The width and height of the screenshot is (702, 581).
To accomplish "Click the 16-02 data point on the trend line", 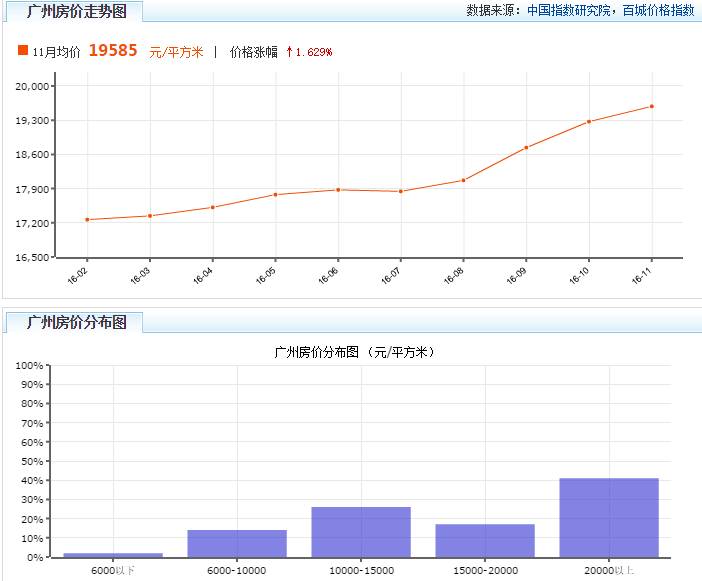I will (x=87, y=219).
